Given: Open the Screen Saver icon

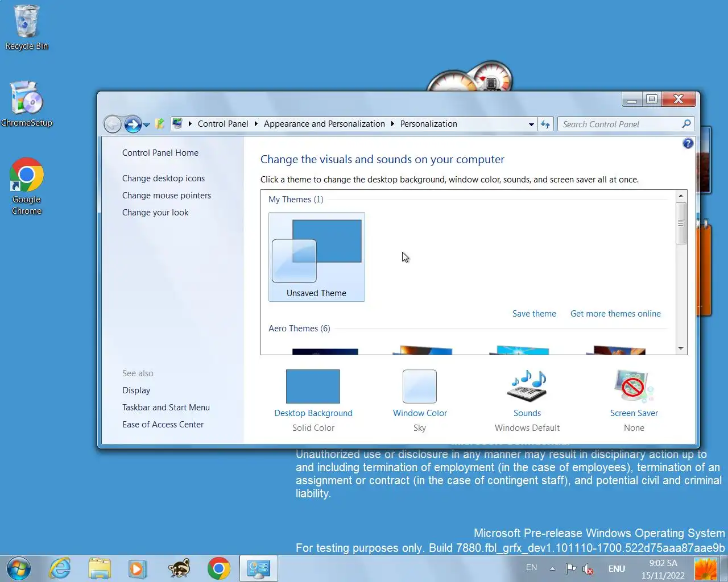Looking at the screenshot, I should coord(634,386).
